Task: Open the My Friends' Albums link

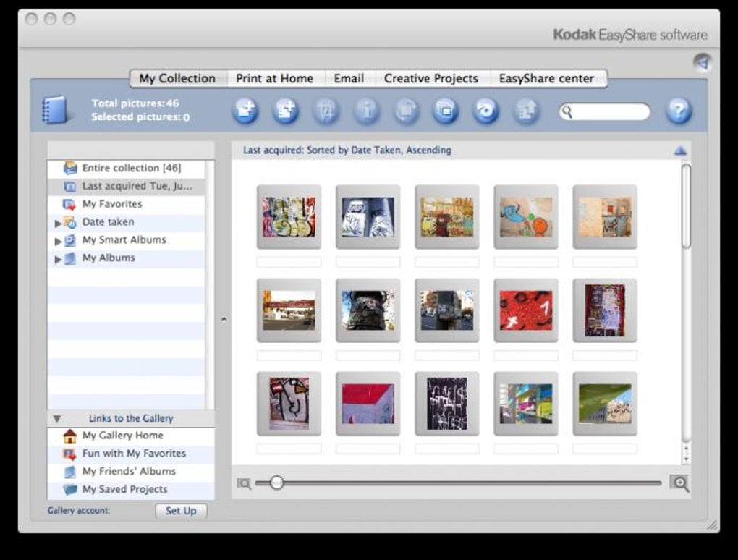Action: [x=129, y=472]
